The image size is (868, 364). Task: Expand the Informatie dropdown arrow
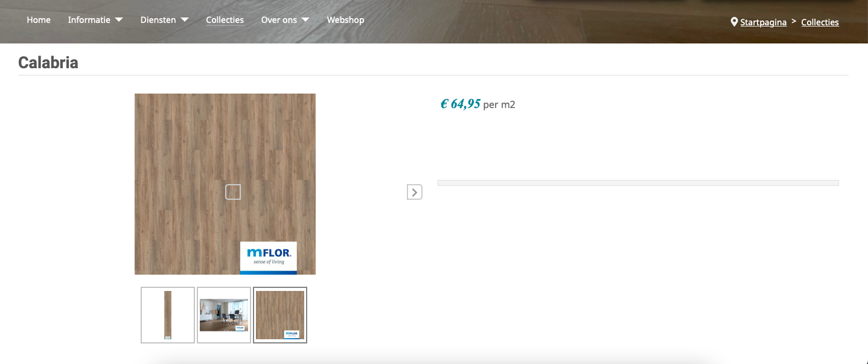[x=119, y=20]
